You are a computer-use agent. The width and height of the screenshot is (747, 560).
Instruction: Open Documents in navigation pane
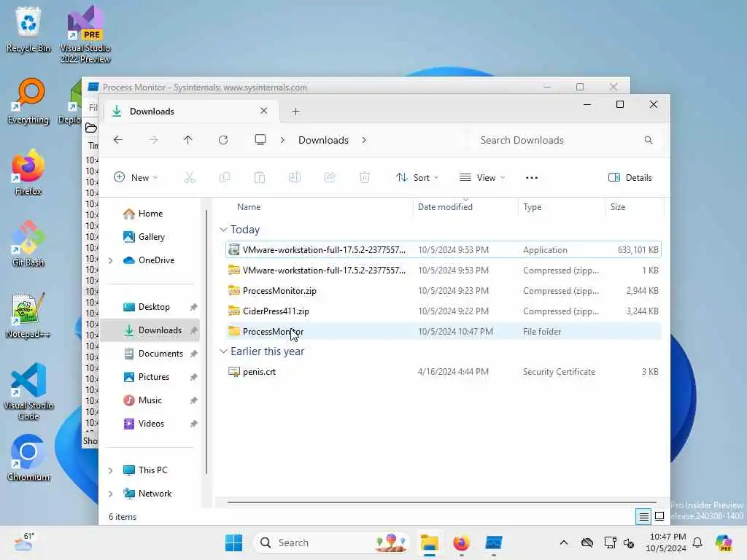pos(160,354)
